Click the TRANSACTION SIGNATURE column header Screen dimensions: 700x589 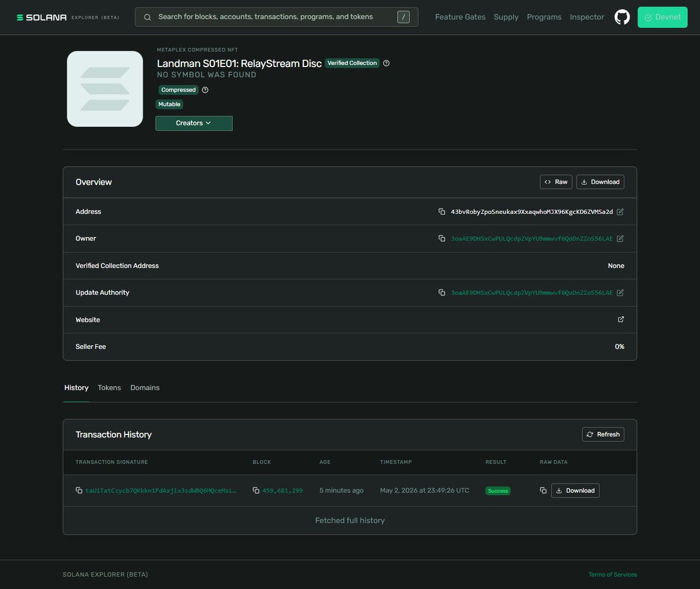point(111,462)
